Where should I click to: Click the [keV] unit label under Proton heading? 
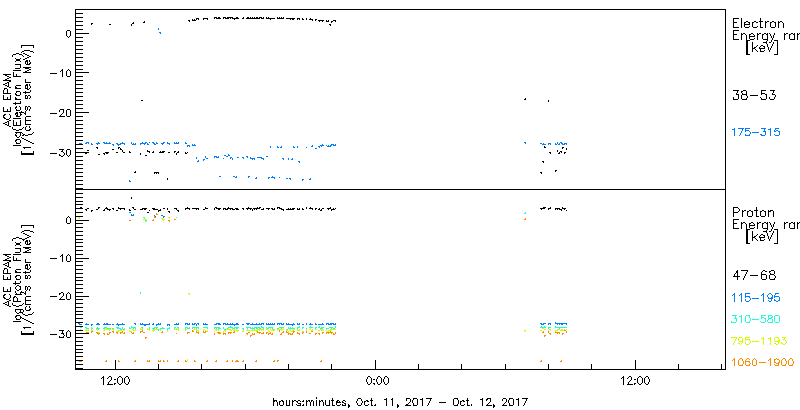[762, 237]
